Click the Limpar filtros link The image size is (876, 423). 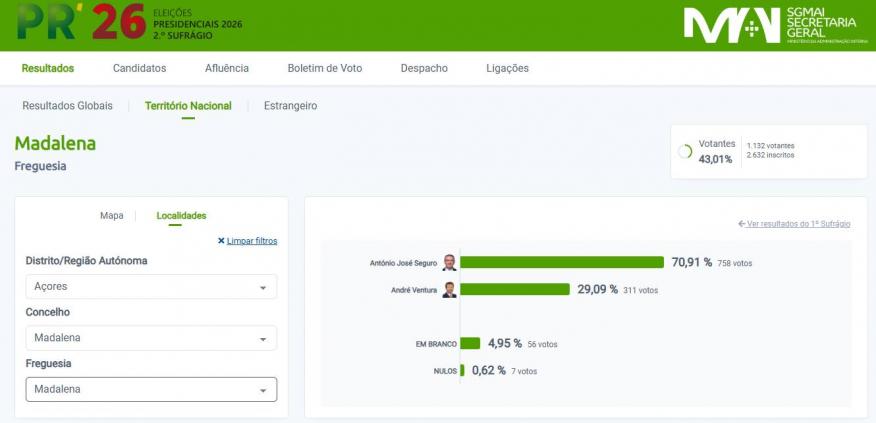[x=252, y=241]
